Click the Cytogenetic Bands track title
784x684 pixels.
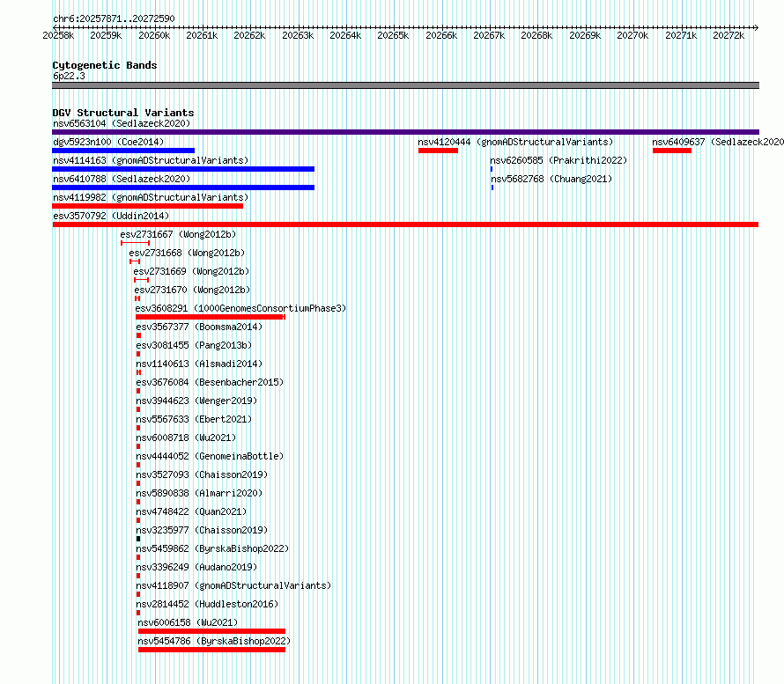[x=105, y=65]
